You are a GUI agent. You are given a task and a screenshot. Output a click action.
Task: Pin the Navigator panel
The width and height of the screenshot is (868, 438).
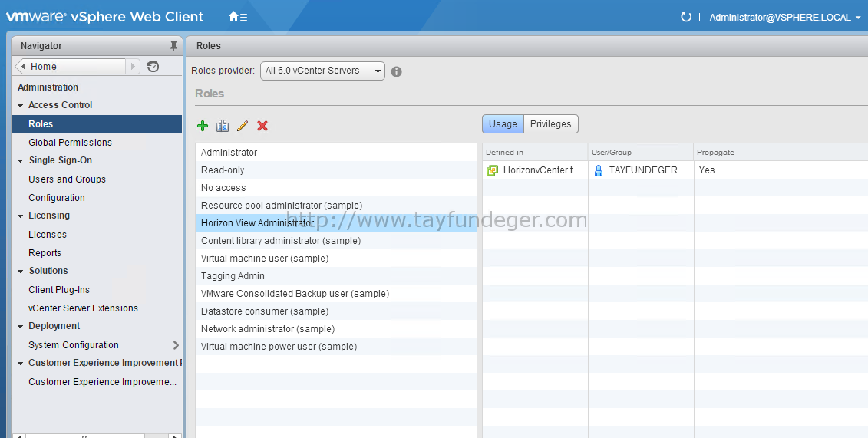(x=173, y=46)
